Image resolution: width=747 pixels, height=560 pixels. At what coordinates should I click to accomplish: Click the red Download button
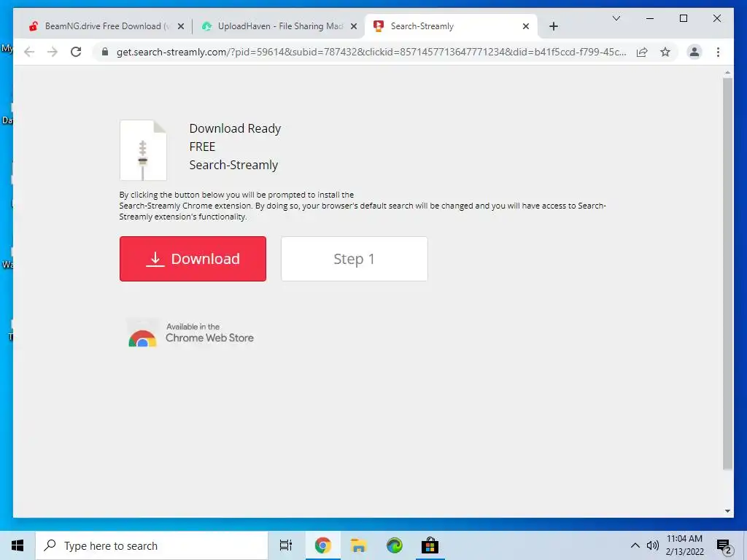coord(193,259)
